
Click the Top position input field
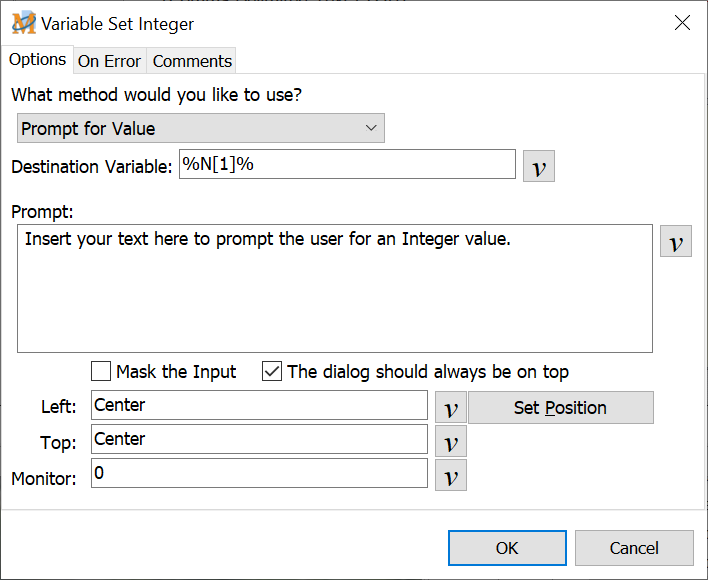point(259,439)
